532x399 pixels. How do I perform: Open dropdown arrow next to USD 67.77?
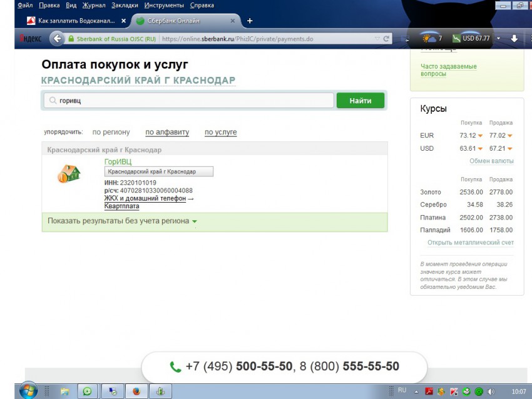pyautogui.click(x=498, y=38)
